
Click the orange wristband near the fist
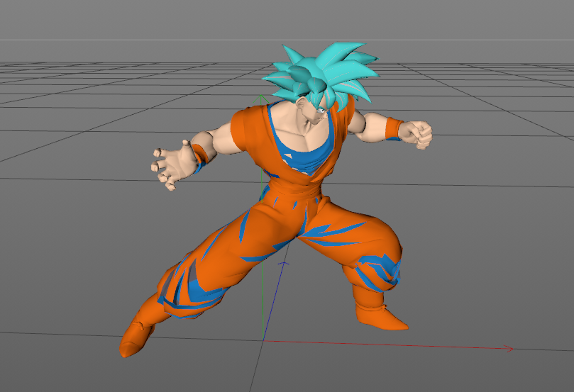pyautogui.click(x=394, y=129)
